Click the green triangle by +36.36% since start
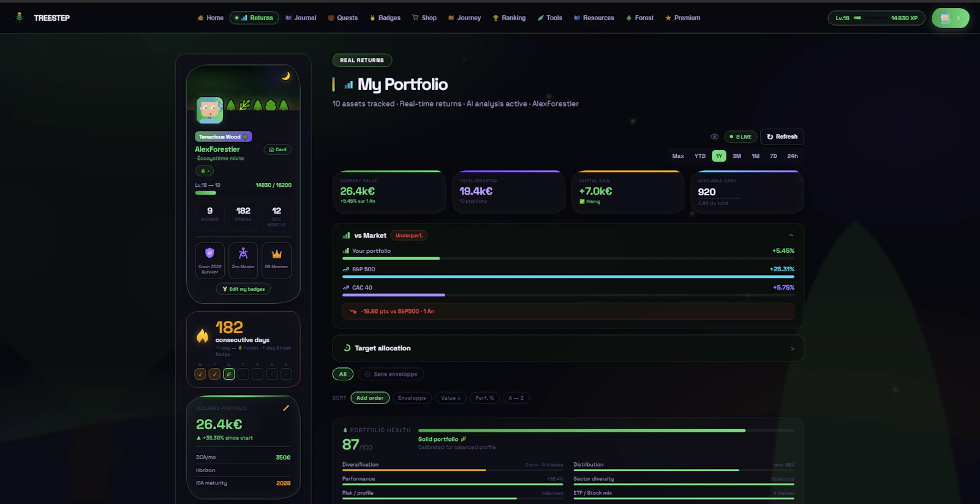Image resolution: width=980 pixels, height=504 pixels. 198,438
